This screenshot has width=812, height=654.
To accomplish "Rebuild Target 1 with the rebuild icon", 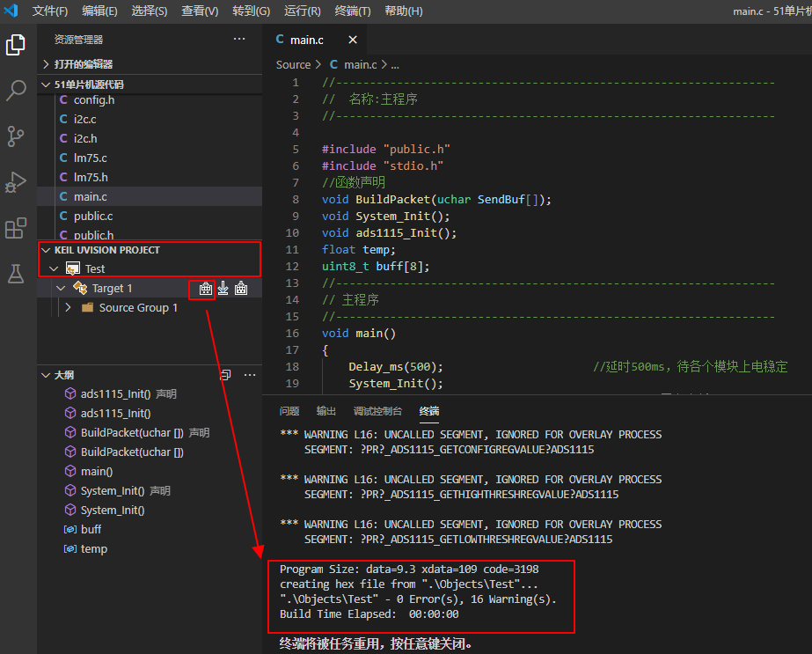I will pos(239,288).
